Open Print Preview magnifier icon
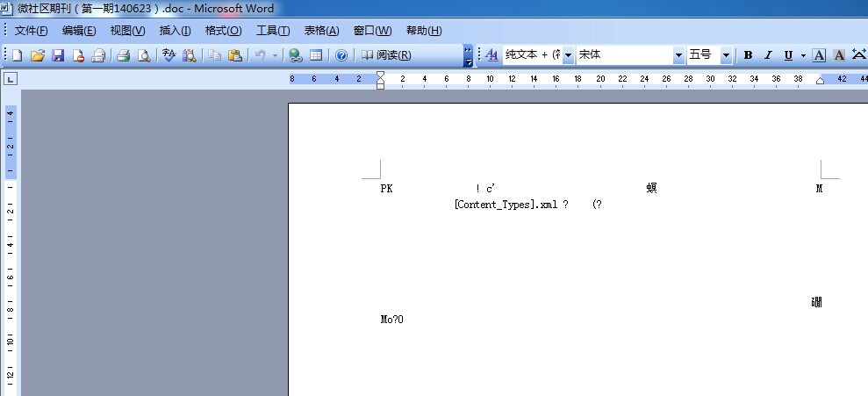This screenshot has width=868, height=396. tap(144, 55)
